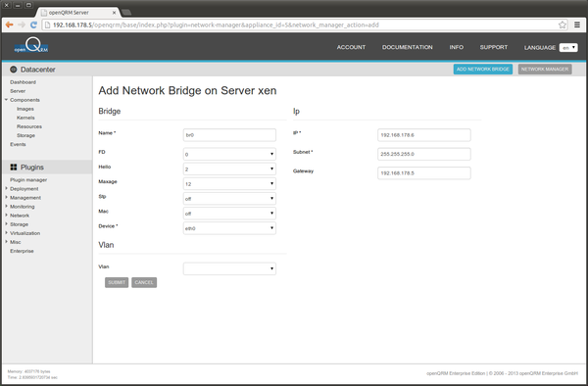
Task: Open a new browser tab
Action: (126, 13)
